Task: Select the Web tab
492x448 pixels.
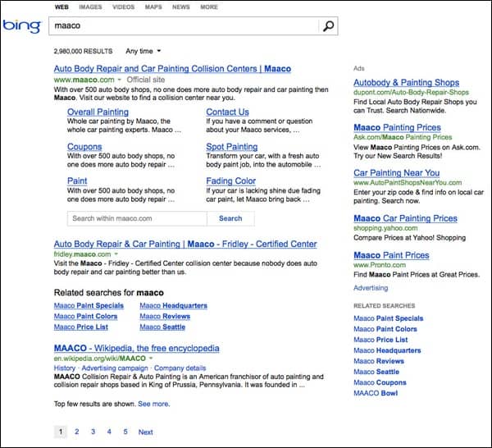Action: tap(61, 7)
